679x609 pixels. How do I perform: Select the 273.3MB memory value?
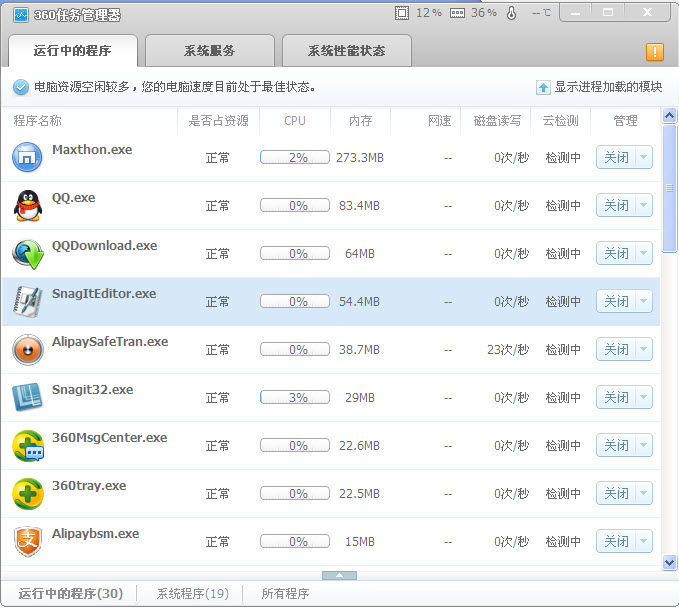[x=360, y=158]
